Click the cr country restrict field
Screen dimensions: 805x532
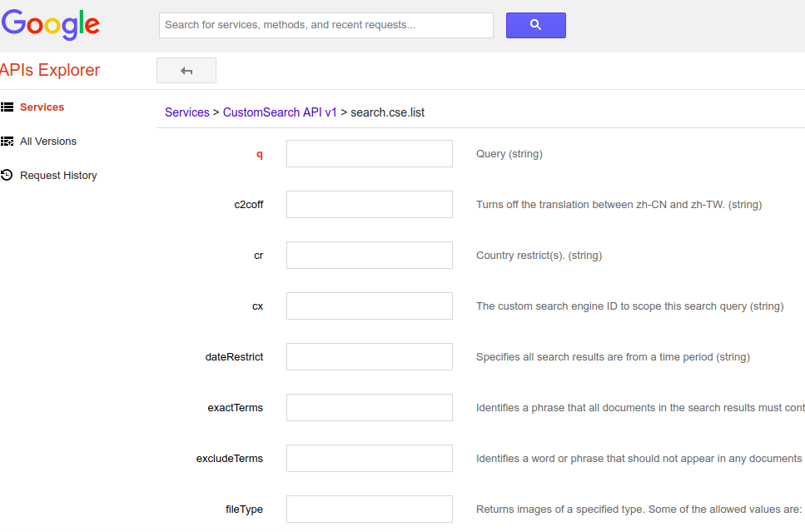click(x=369, y=255)
